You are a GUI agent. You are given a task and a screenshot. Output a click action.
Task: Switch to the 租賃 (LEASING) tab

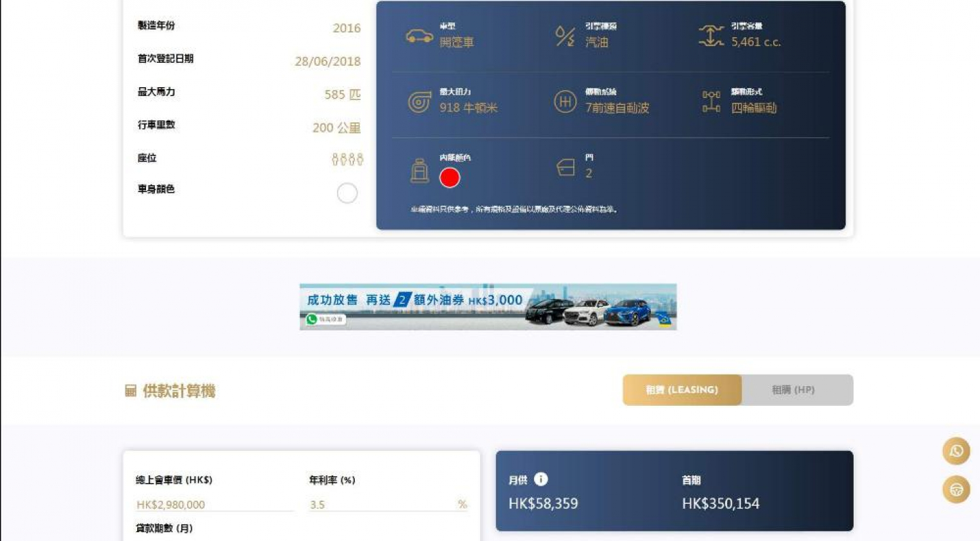[682, 390]
